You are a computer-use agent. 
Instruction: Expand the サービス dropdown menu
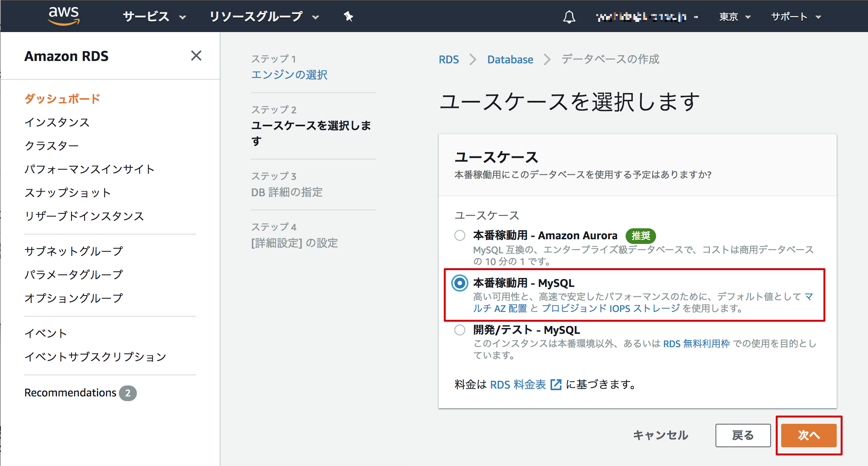click(x=154, y=16)
